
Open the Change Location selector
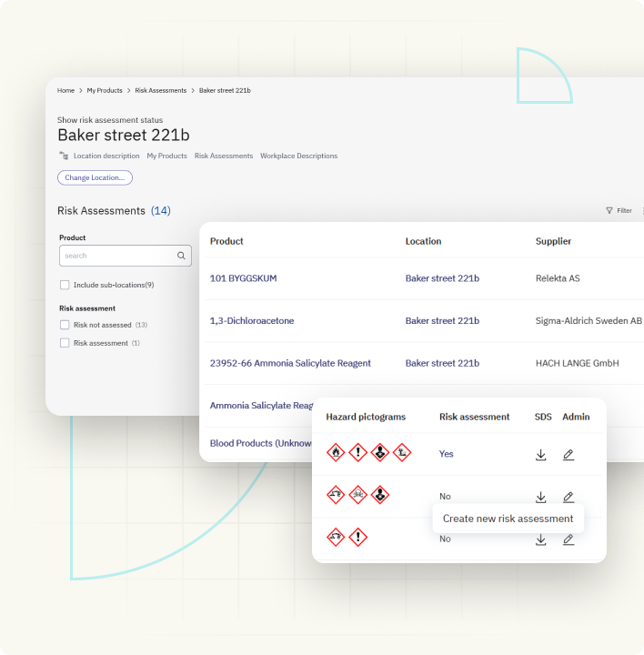(x=95, y=177)
